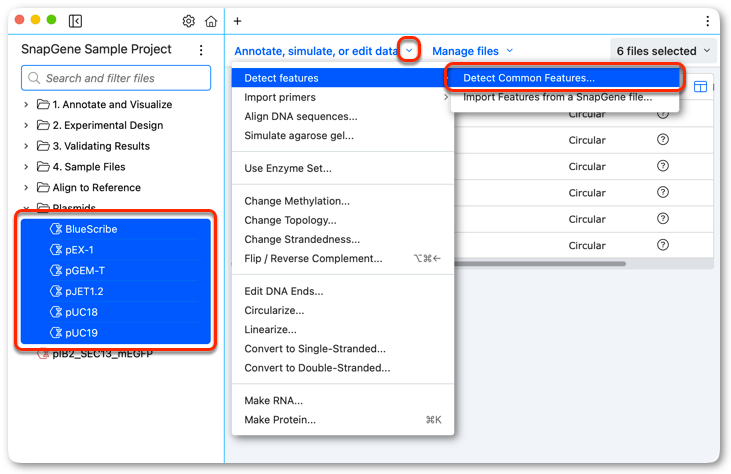This screenshot has height=474, width=731.
Task: Click SnapGene Sample Project title
Action: click(x=97, y=49)
